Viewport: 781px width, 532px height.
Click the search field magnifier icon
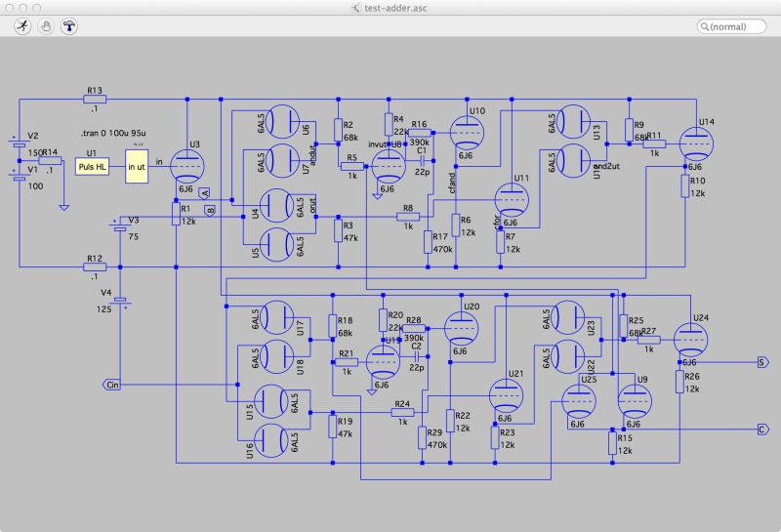click(704, 26)
